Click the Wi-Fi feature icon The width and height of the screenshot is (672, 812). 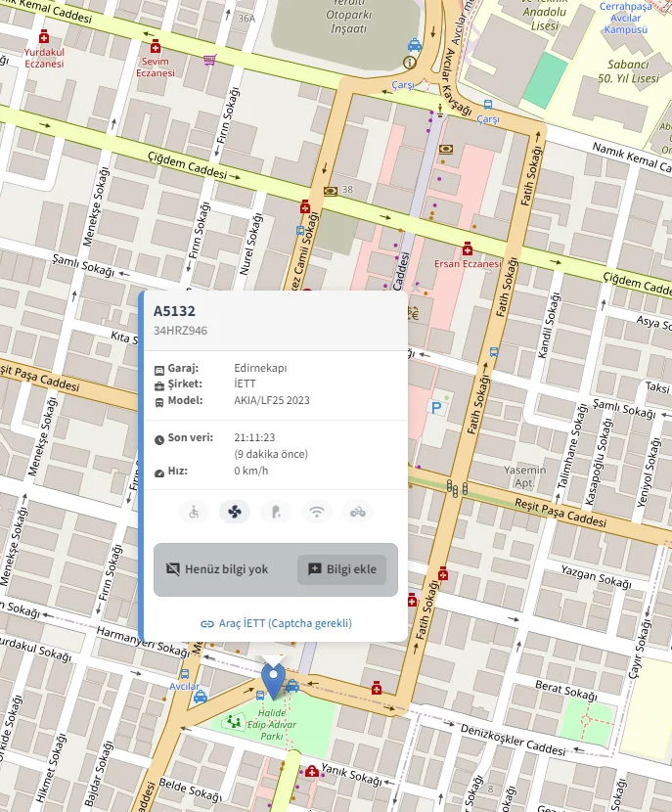click(316, 512)
